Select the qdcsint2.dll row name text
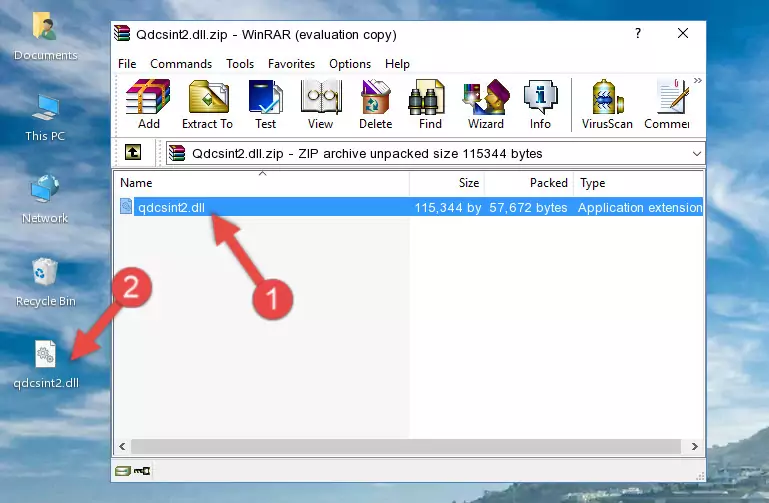 (171, 207)
